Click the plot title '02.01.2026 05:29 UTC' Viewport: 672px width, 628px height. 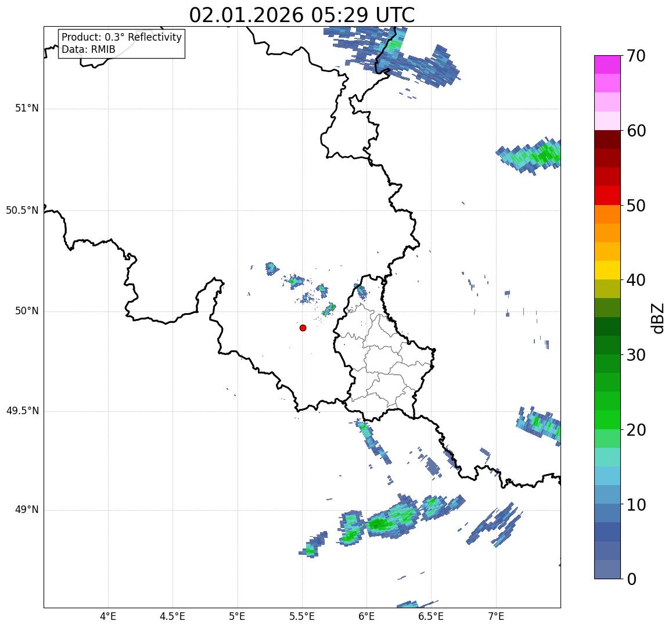pyautogui.click(x=302, y=15)
